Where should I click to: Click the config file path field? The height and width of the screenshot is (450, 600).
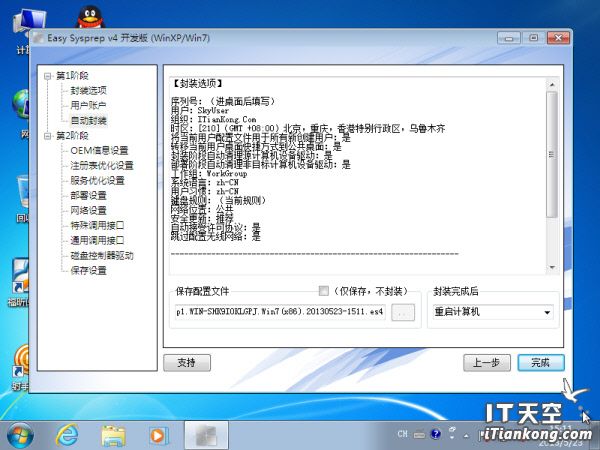280,312
